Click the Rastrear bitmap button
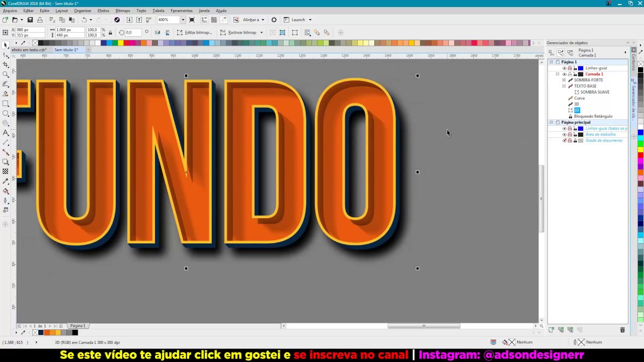Viewport: 644px width, 362px height. click(x=238, y=32)
